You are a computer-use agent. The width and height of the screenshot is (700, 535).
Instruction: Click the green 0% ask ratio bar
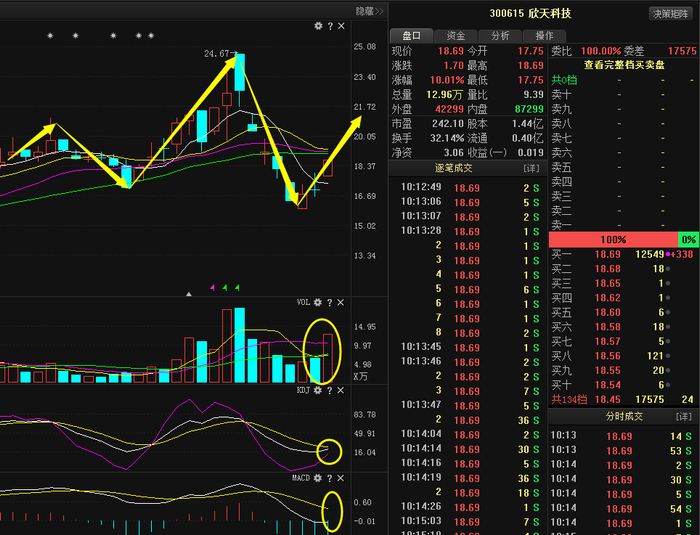[688, 239]
